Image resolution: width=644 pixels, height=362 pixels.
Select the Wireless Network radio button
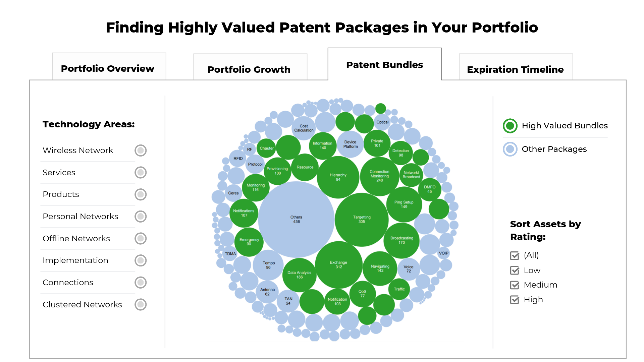point(141,150)
